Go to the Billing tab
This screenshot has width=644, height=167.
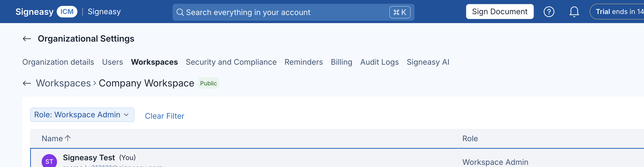(x=341, y=62)
